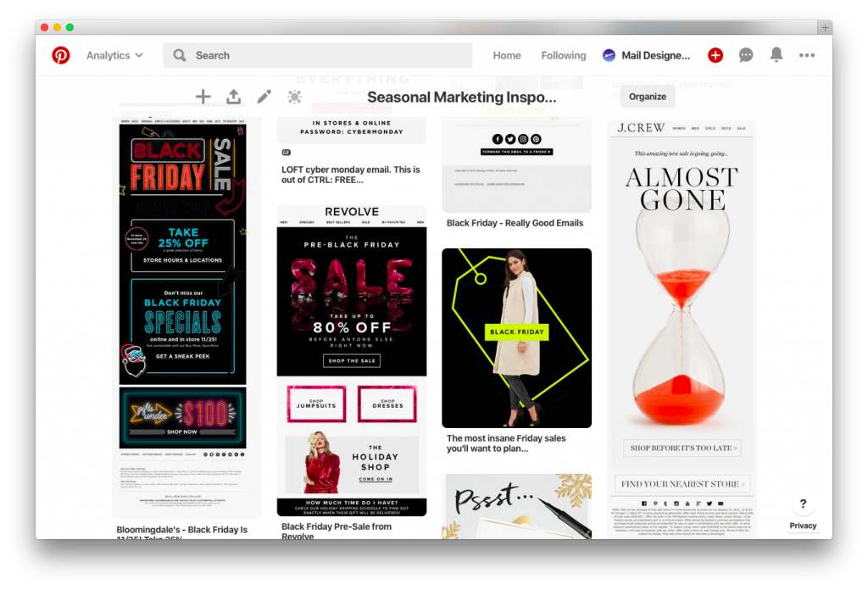Open the messages speech bubble icon
The width and height of the screenshot is (868, 590).
[746, 55]
